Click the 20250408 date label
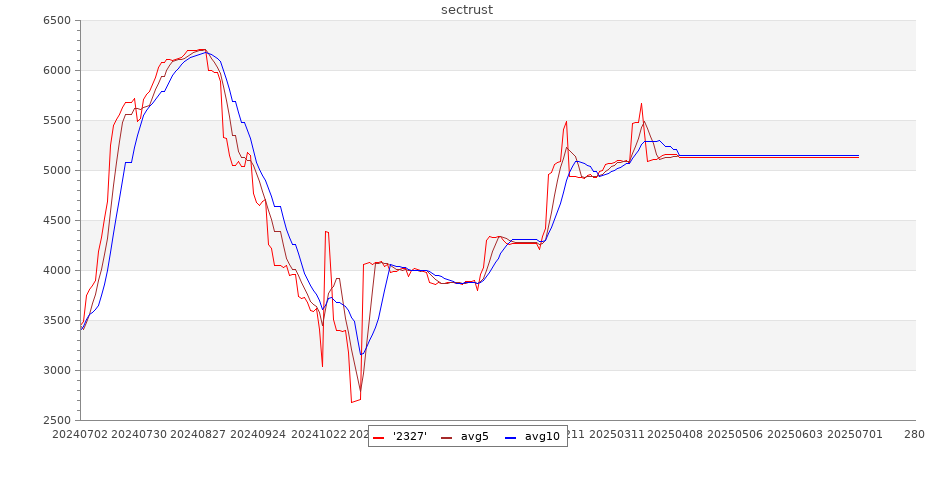Image resolution: width=935 pixels, height=500 pixels. tap(674, 435)
